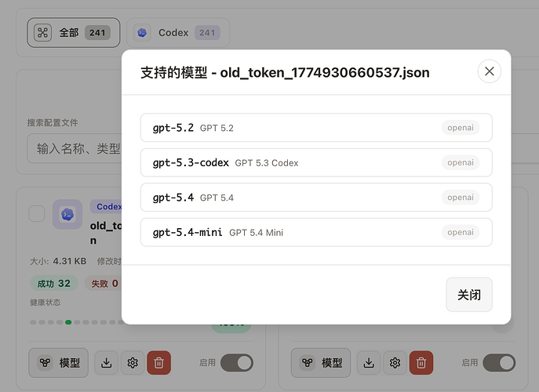Viewport: 539px width, 392px height.
Task: Click the Codex avatar icon on old_token card
Action: [67, 214]
